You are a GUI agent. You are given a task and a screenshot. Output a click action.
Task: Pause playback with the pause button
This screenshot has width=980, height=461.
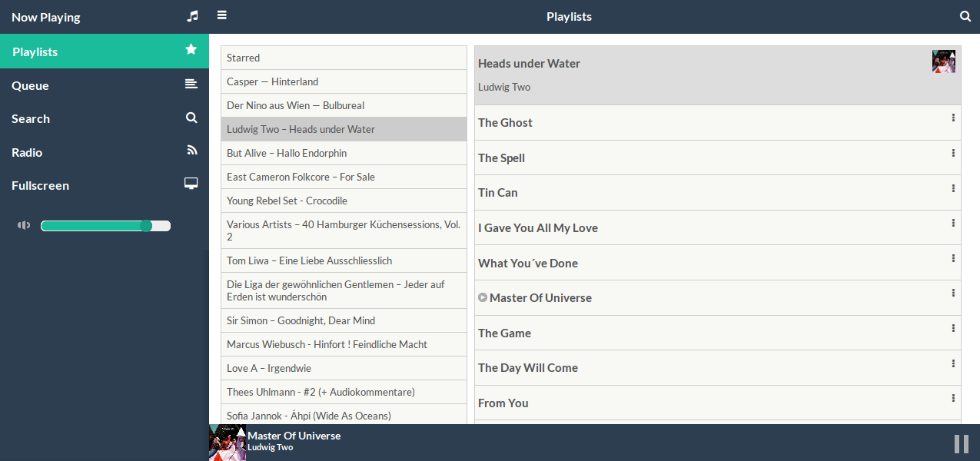tap(960, 443)
